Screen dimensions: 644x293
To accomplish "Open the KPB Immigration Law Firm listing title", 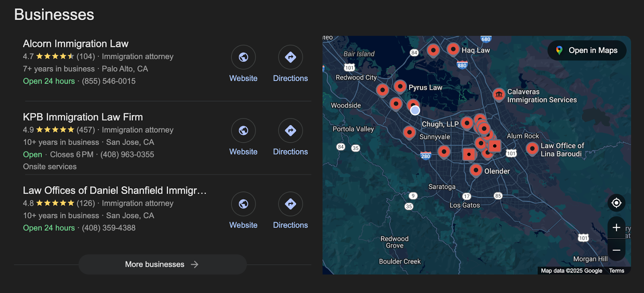I will click(83, 117).
